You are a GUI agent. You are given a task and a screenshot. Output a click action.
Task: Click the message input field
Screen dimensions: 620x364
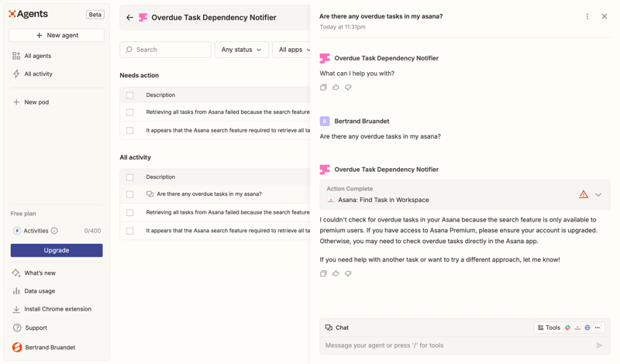point(459,345)
